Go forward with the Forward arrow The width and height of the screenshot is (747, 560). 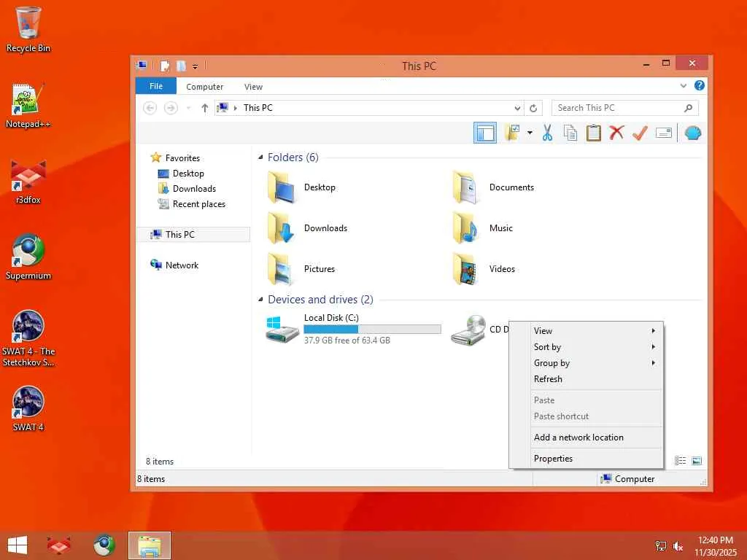pyautogui.click(x=171, y=108)
